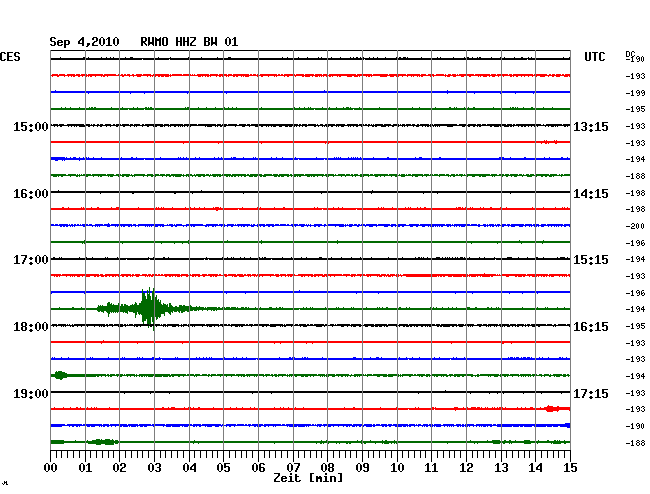
Task: Click the red signal burst at the end of the trace below 19:00
Action: (557, 409)
